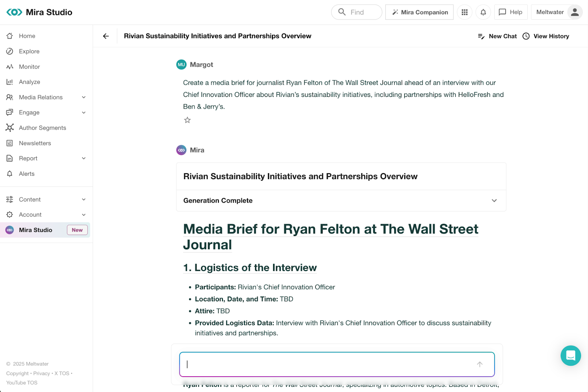Click the Media Relations people icon
Screen dimensions: 588x392
tap(10, 97)
